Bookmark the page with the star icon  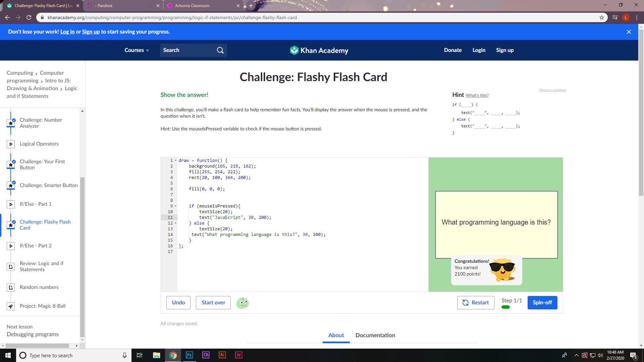602,17
